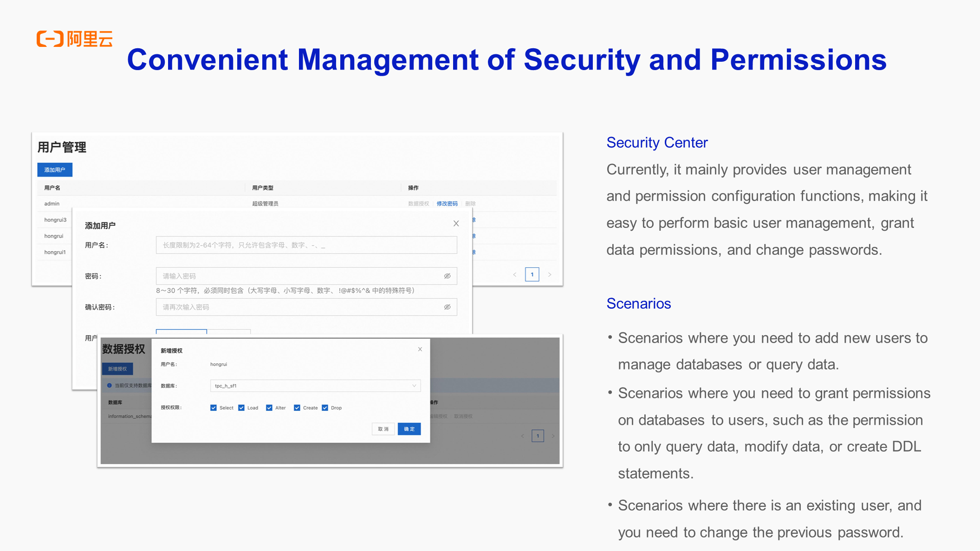
Task: Click the slide title text
Action: tap(507, 60)
